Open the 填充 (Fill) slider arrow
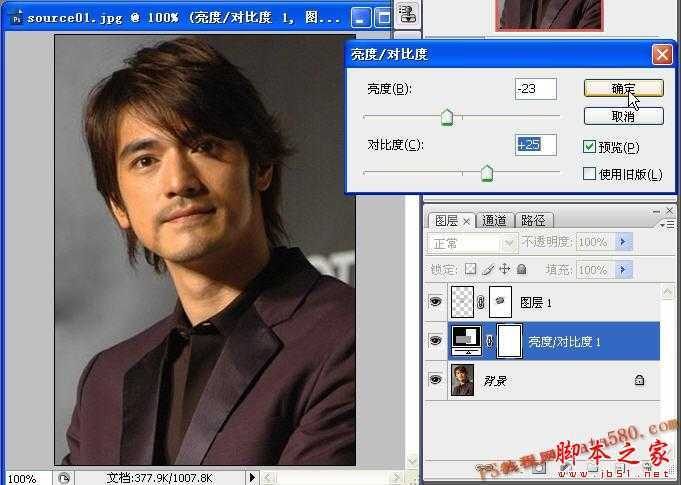 [x=624, y=270]
